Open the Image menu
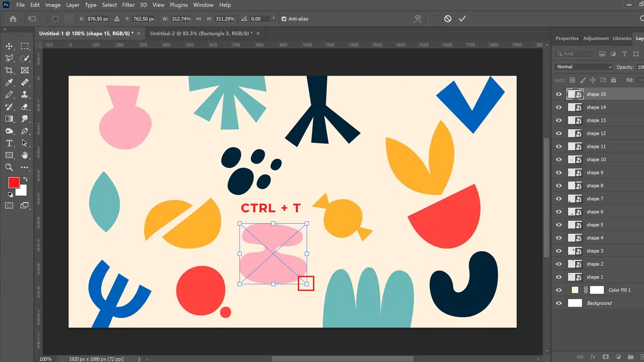 click(53, 5)
